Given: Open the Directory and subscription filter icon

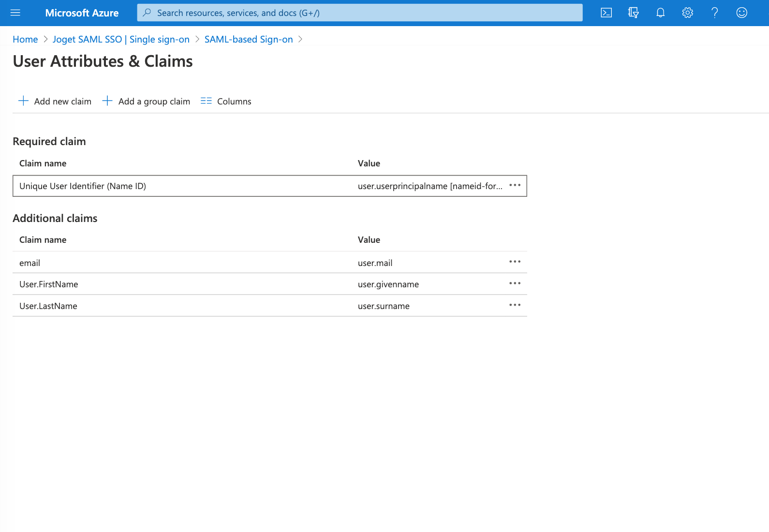Looking at the screenshot, I should (x=633, y=13).
